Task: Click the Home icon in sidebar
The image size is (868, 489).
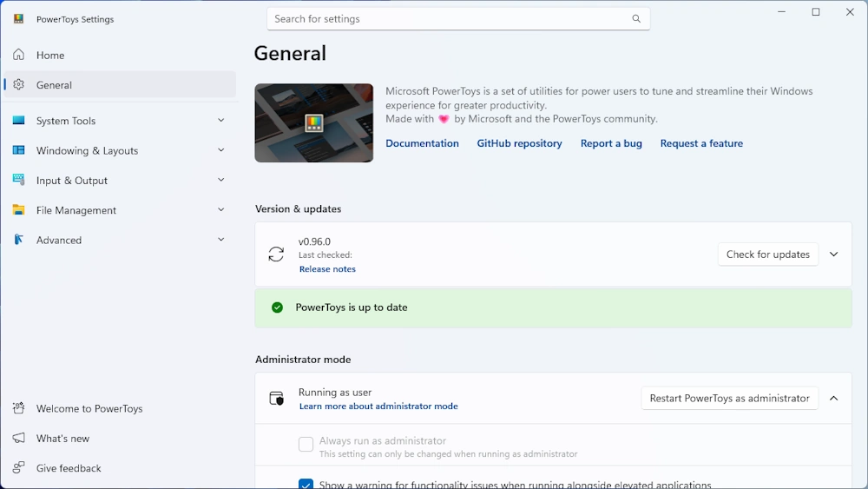Action: click(18, 55)
